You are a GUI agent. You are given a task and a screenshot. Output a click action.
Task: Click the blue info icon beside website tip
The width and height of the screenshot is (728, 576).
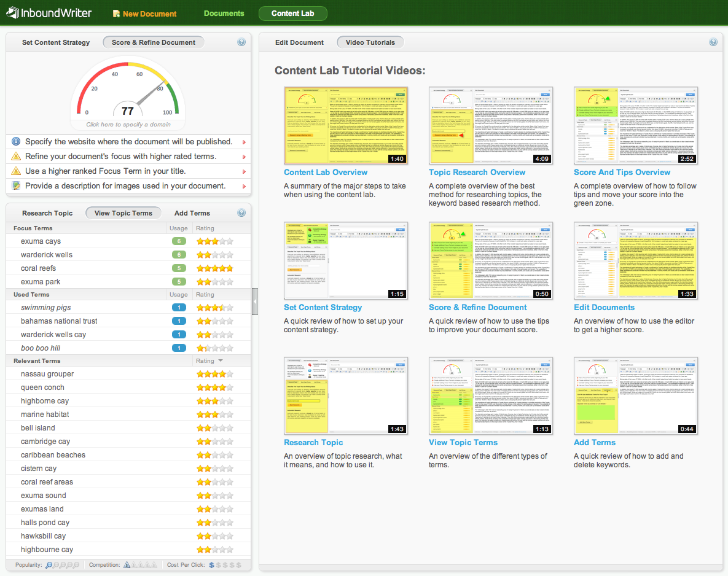(16, 142)
